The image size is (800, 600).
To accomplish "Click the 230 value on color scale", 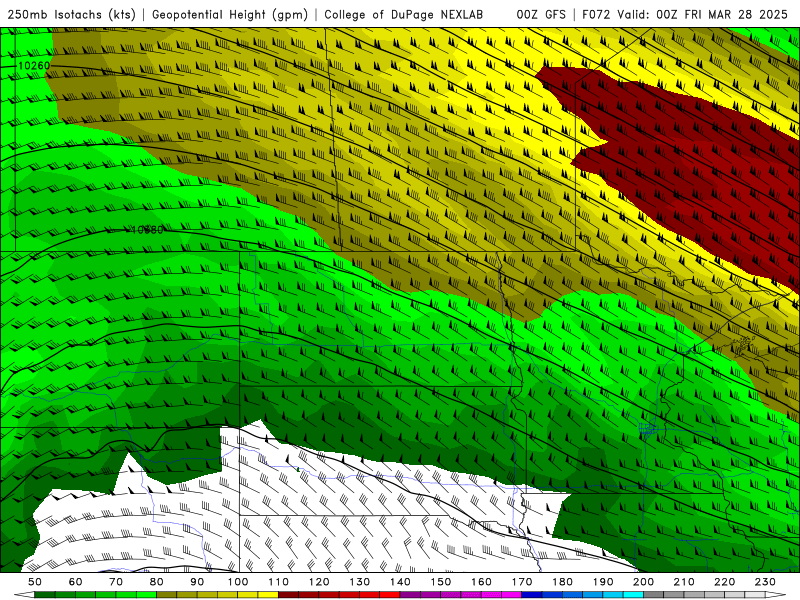I will (765, 582).
